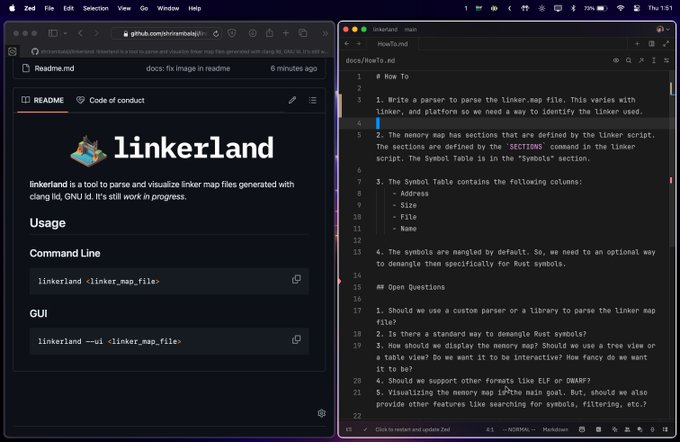This screenshot has height=442, width=680.
Task: Navigate back in the Zed editor pane
Action: click(347, 43)
